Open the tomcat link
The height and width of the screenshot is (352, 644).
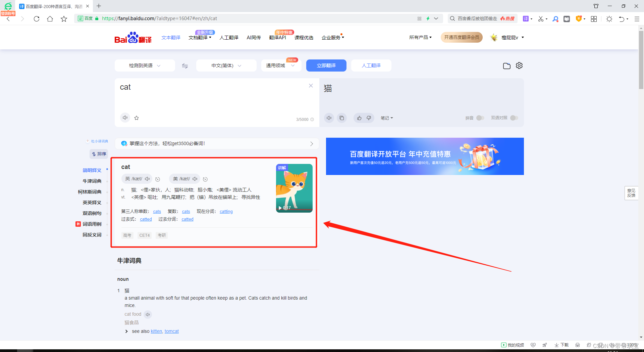coord(172,332)
